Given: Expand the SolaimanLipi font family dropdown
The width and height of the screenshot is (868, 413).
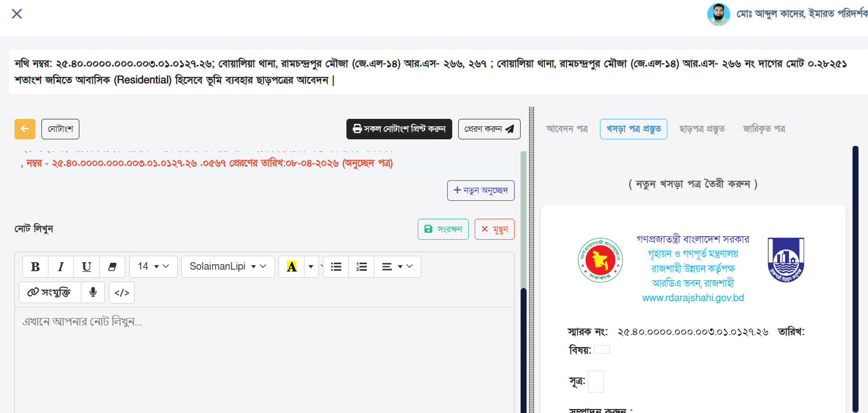Looking at the screenshot, I should click(228, 267).
